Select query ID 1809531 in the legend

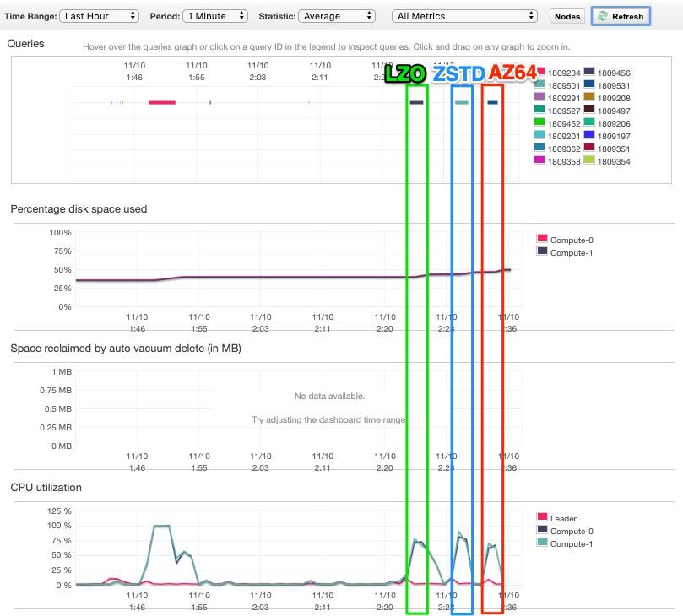[x=614, y=85]
